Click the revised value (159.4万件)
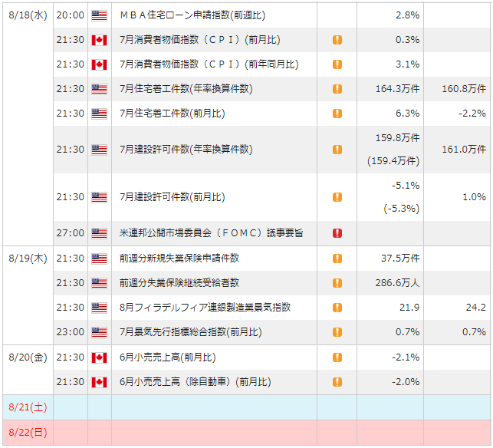 (393, 161)
